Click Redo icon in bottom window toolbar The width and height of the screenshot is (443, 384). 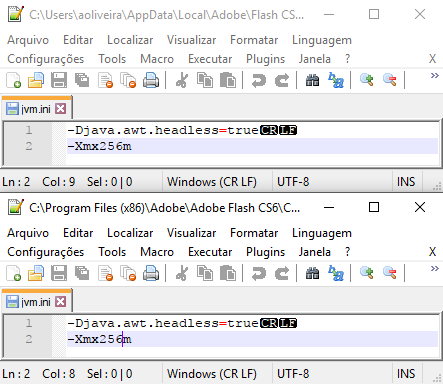coord(282,273)
